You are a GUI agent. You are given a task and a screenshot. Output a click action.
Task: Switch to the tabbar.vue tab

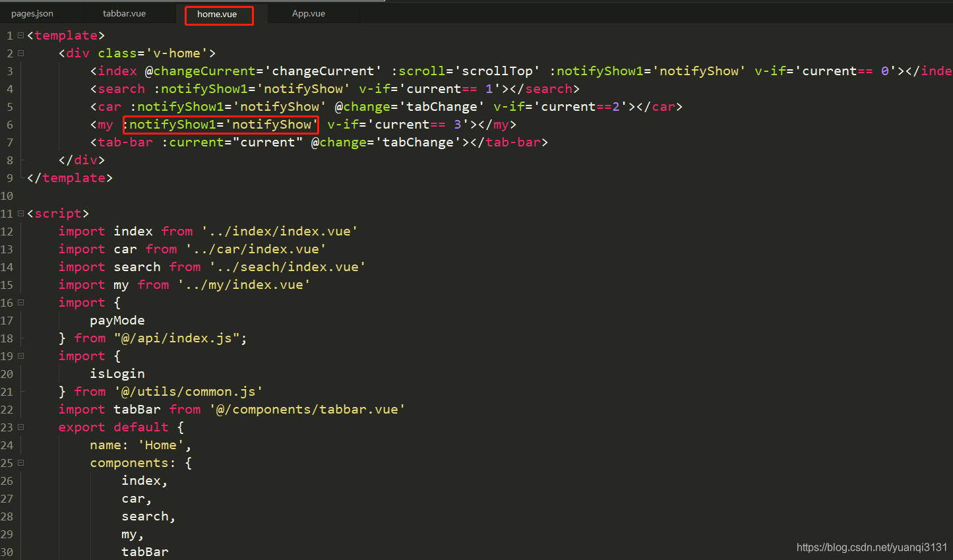tap(125, 14)
